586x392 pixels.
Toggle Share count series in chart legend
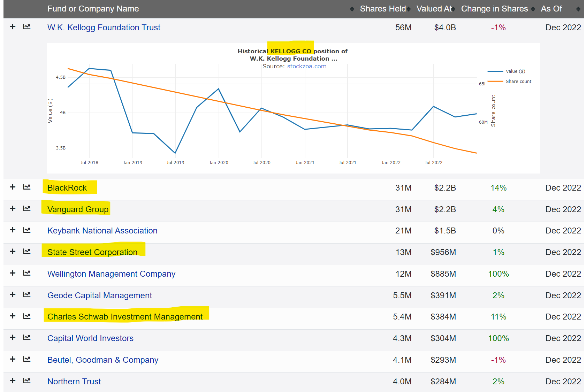(x=510, y=81)
